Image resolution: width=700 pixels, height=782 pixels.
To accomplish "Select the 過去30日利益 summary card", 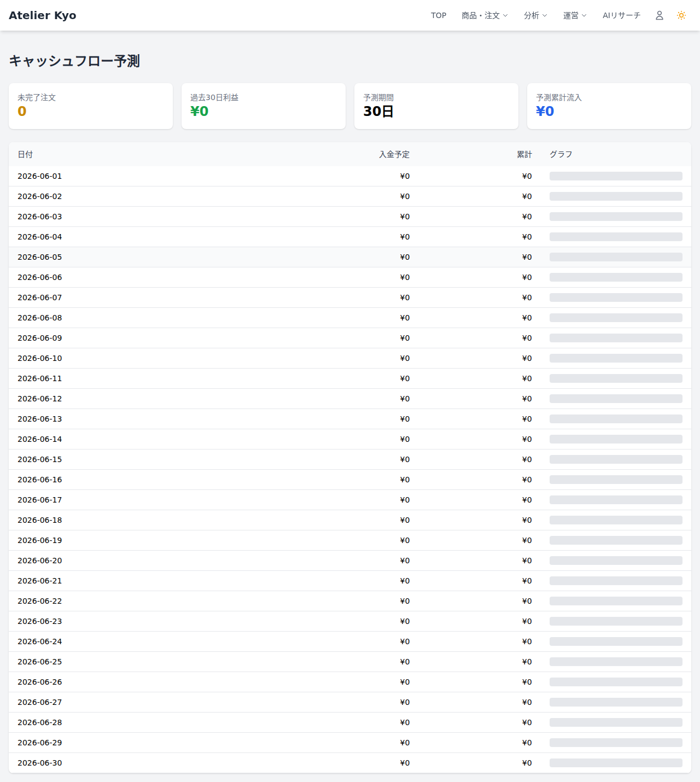I will pos(264,106).
